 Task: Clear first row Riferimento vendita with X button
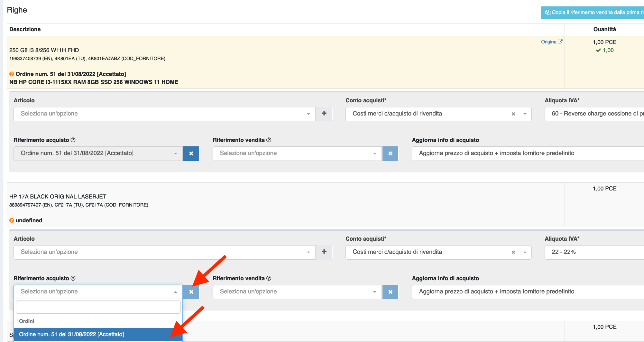tap(390, 153)
